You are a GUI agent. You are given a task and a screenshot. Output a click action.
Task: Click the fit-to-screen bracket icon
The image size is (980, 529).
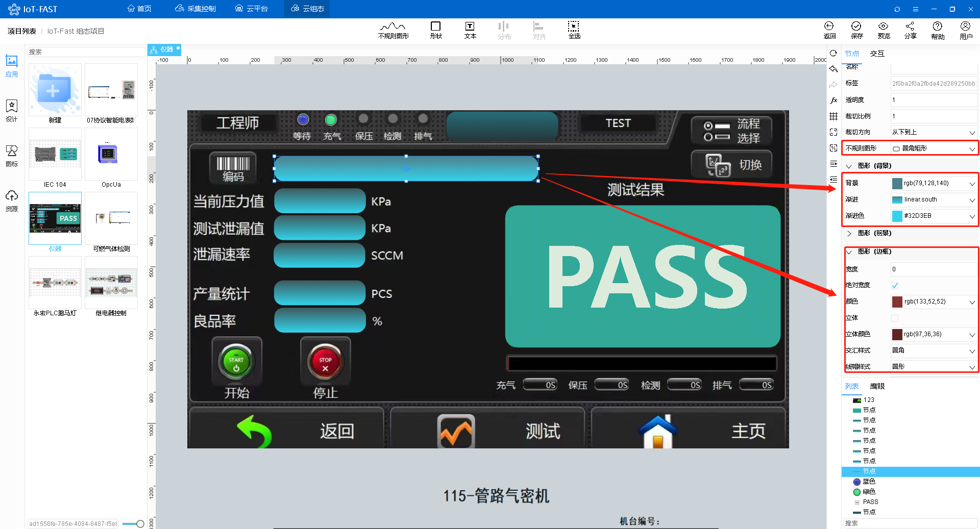(x=834, y=132)
